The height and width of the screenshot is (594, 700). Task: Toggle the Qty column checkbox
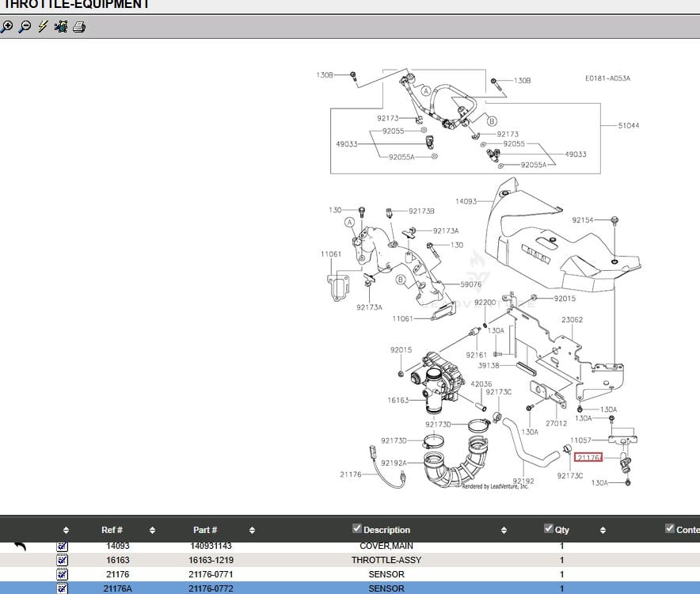click(x=549, y=529)
